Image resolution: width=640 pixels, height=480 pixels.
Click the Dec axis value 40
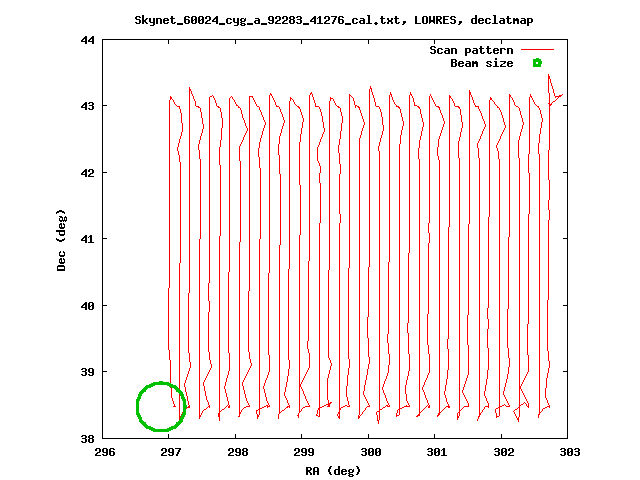88,306
